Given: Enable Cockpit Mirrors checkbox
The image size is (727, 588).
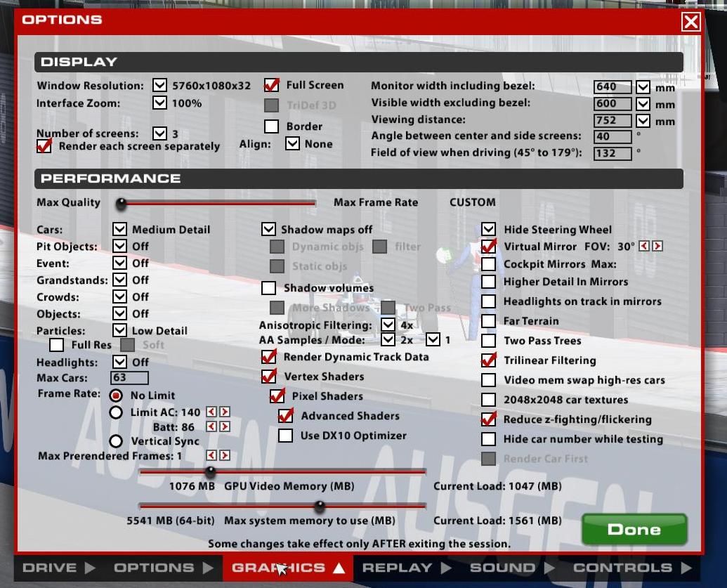Looking at the screenshot, I should point(489,265).
